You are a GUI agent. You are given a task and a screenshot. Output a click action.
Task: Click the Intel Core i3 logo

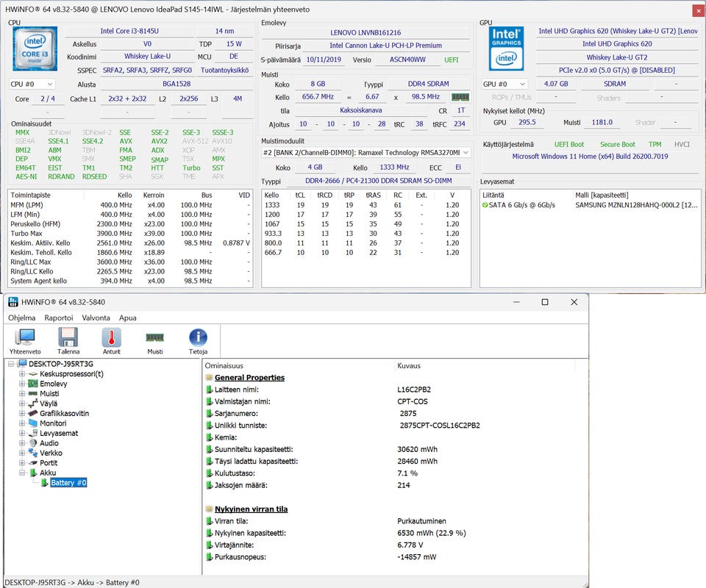34,49
